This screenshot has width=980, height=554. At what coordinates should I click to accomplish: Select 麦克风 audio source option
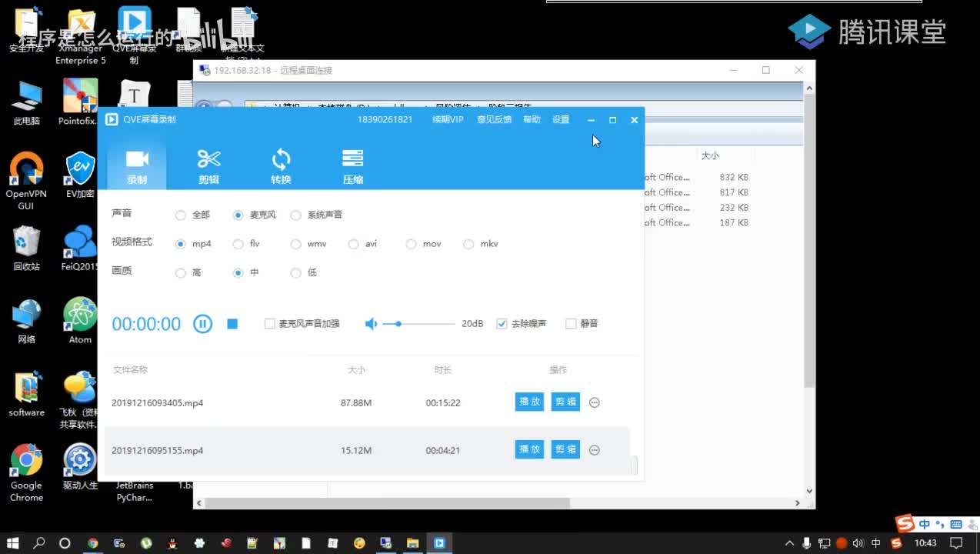click(x=255, y=215)
